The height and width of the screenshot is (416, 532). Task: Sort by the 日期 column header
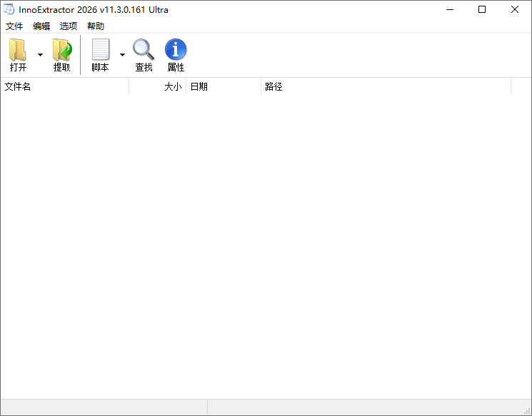(x=224, y=86)
